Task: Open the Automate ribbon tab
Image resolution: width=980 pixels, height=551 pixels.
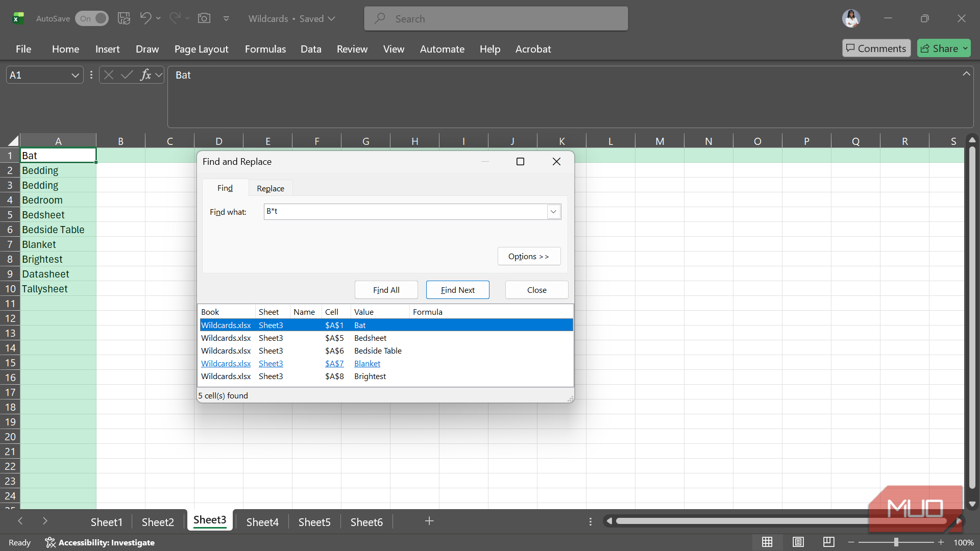Action: [x=442, y=49]
